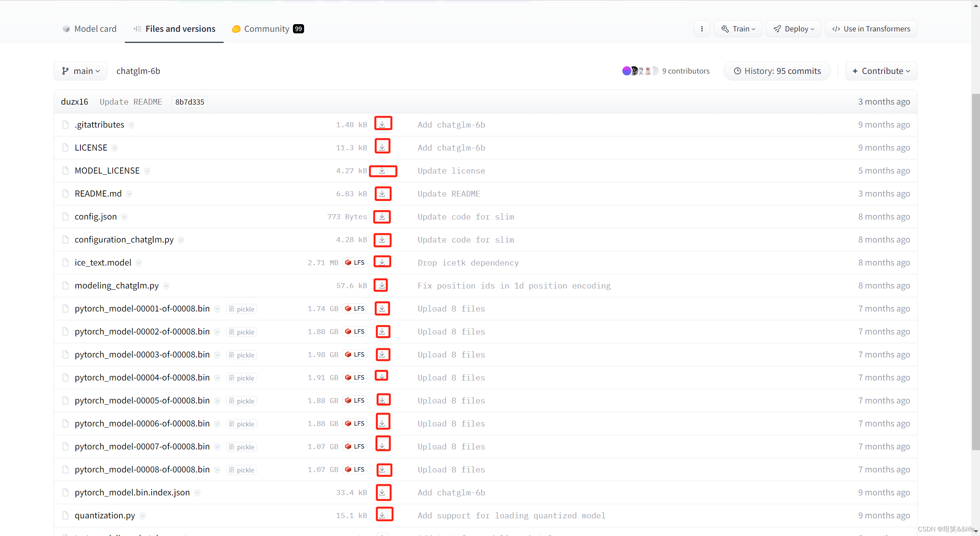Click LFS badge on pytorch_model-00008 row
Screen dimensions: 980x536
[355, 469]
